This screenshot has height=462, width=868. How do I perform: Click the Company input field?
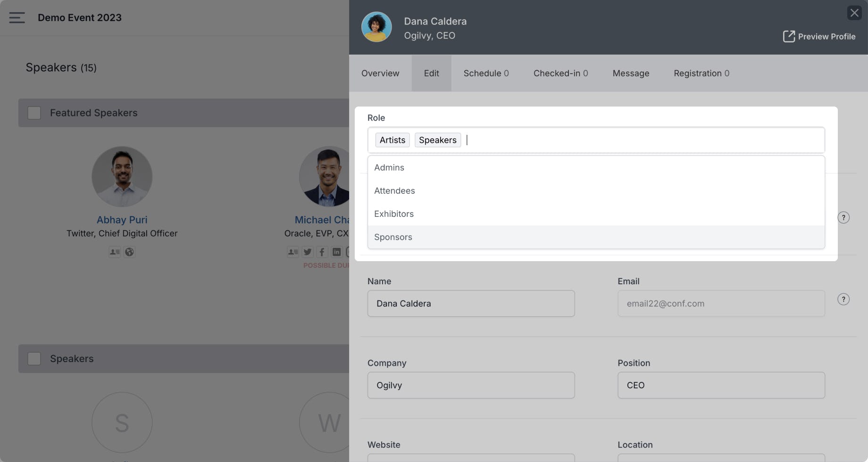[x=471, y=385]
